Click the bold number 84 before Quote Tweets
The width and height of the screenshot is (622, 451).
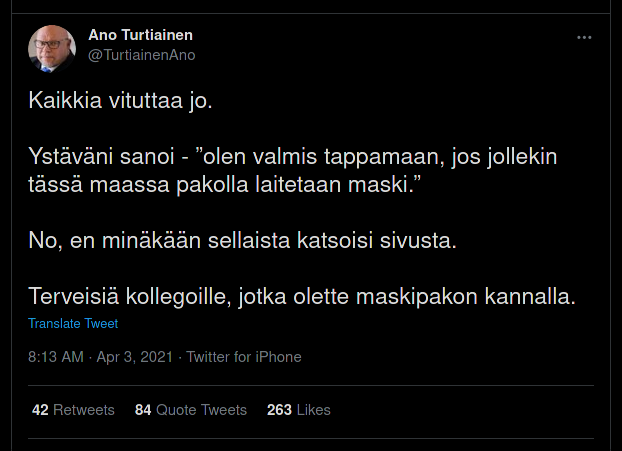[143, 410]
